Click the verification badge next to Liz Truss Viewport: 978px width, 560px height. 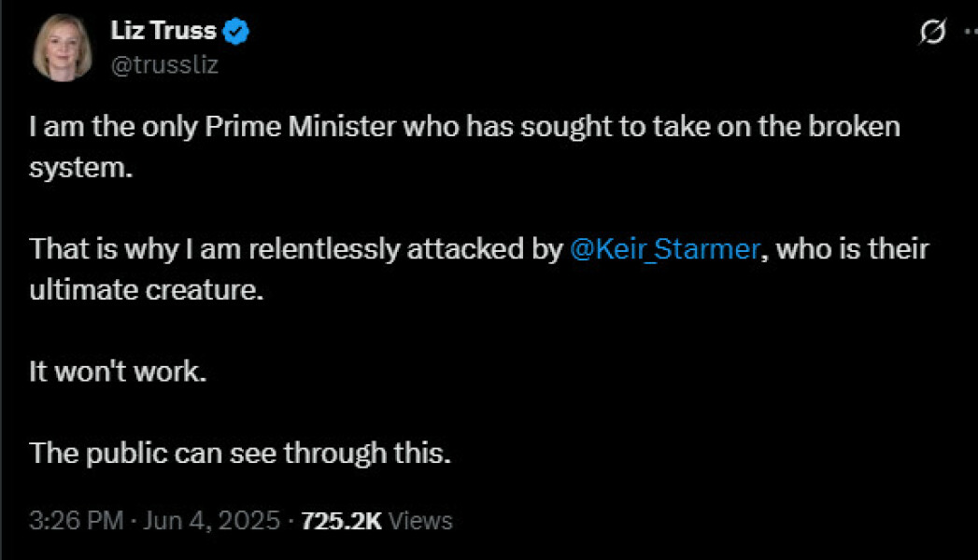tap(234, 29)
